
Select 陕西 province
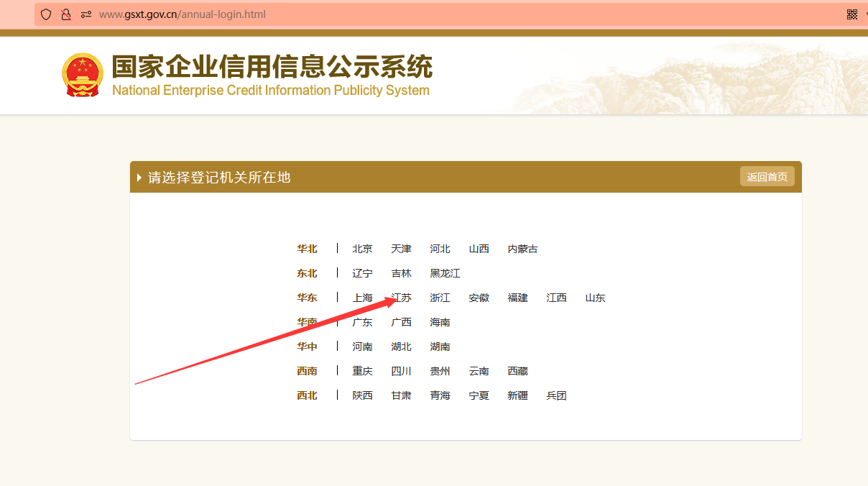tap(363, 395)
